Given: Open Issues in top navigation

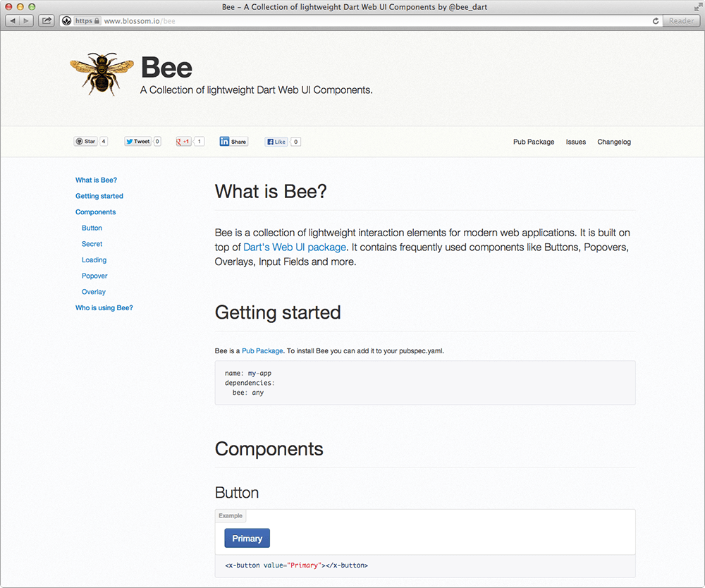Looking at the screenshot, I should 575,142.
